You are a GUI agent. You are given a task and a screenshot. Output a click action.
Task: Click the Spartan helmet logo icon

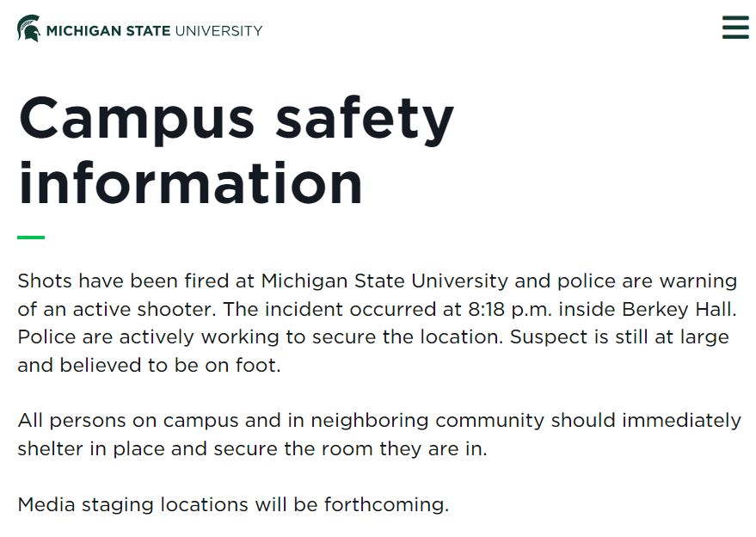click(28, 28)
